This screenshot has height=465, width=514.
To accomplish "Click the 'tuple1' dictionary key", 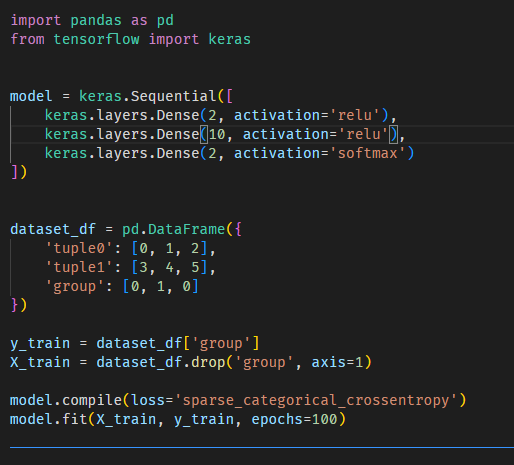I will point(79,267).
